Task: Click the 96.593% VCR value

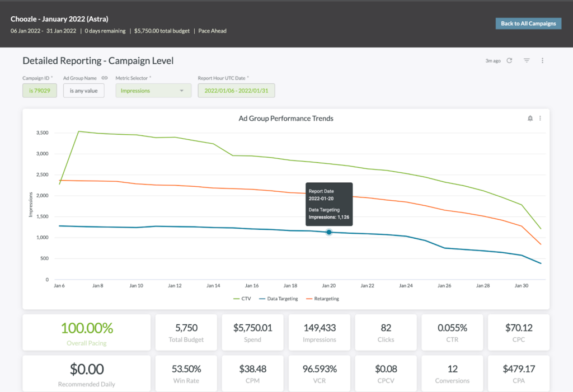Action: point(320,369)
